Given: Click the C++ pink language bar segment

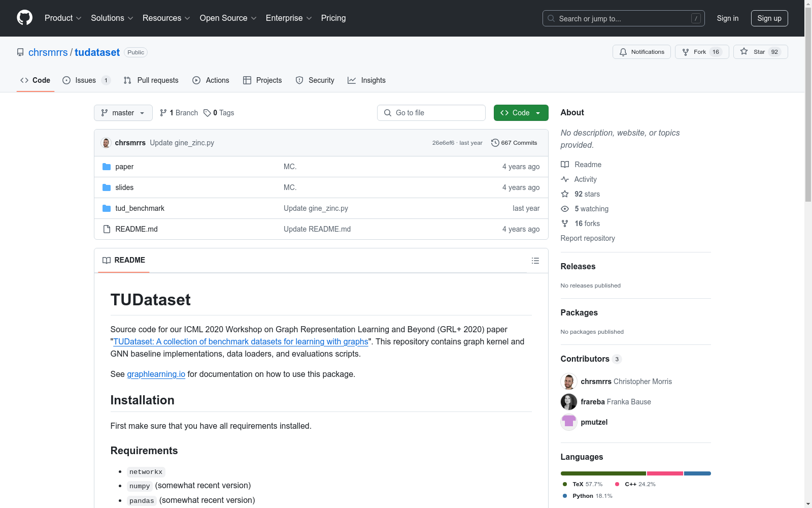Looking at the screenshot, I should coord(665,473).
